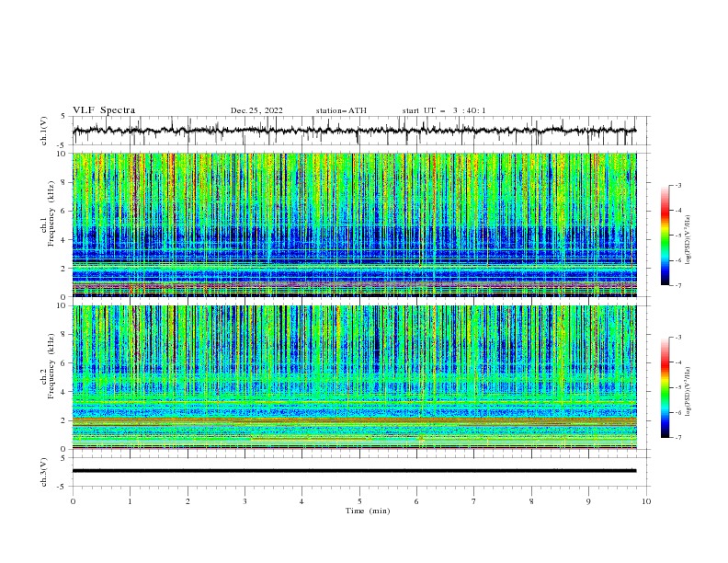Click the "-7" tick on ch.1 colorbar

click(678, 285)
